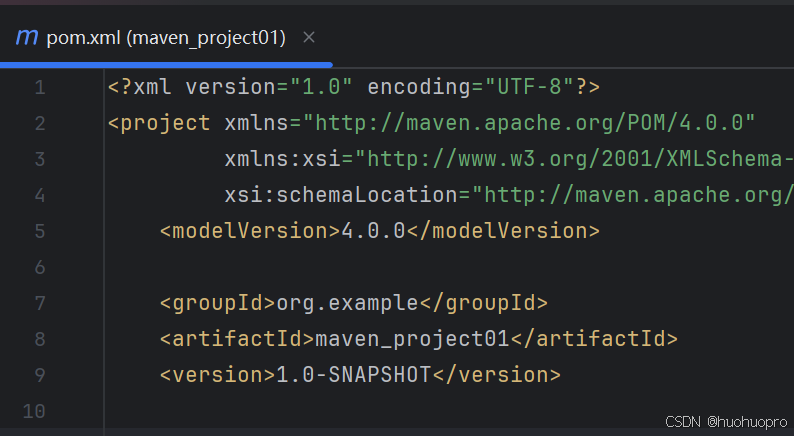Click line number 2 in the gutter
Image resolution: width=794 pixels, height=436 pixels.
(40, 123)
